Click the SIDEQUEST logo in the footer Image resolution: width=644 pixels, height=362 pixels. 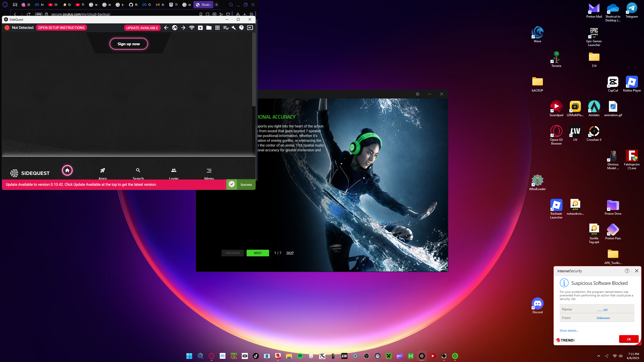tap(30, 173)
